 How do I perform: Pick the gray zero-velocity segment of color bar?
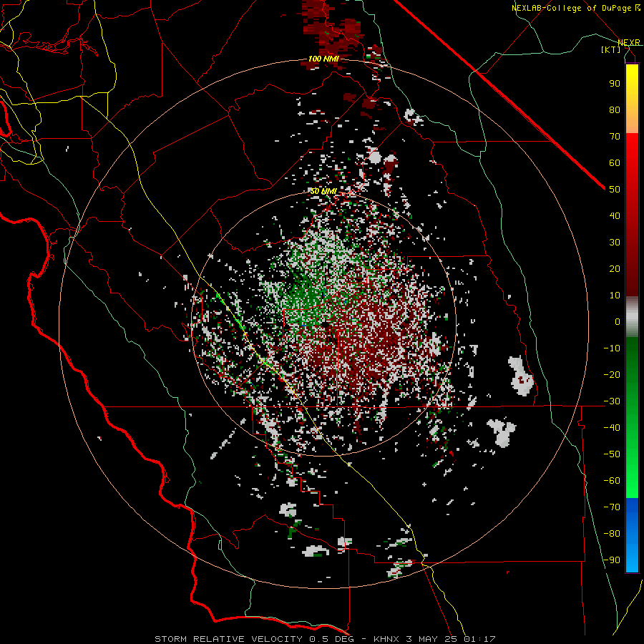632,317
